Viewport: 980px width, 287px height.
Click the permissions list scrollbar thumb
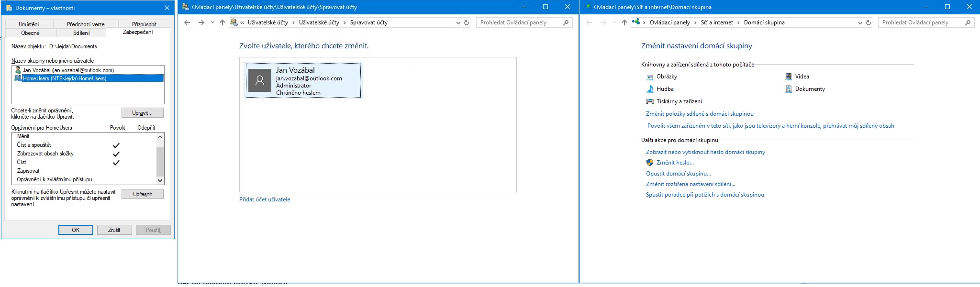pos(160,162)
